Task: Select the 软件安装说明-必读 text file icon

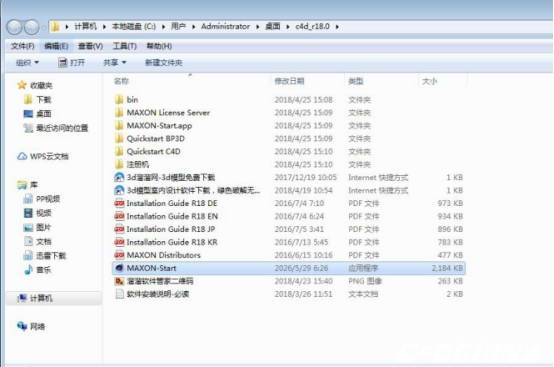Action: (119, 294)
